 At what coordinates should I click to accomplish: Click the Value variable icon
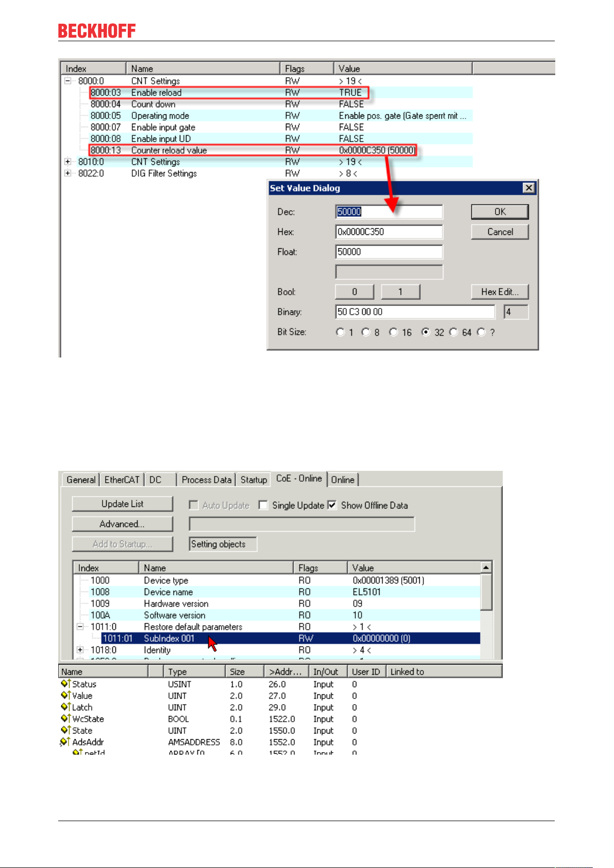click(65, 695)
